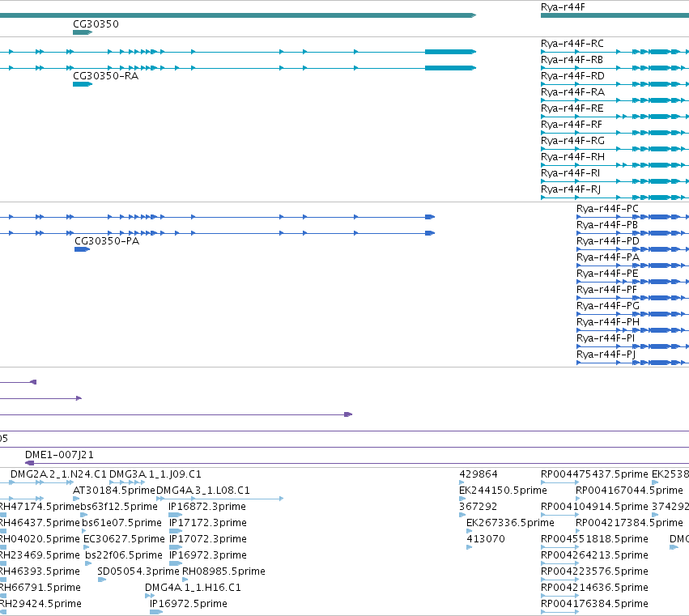This screenshot has height=616, width=689.
Task: Click IP16972.3prime label
Action: [x=207, y=555]
